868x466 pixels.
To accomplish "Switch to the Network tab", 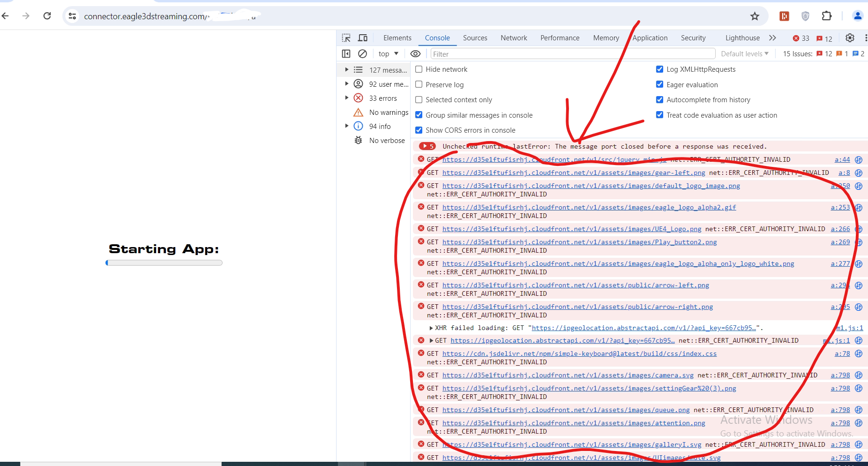I will (514, 38).
